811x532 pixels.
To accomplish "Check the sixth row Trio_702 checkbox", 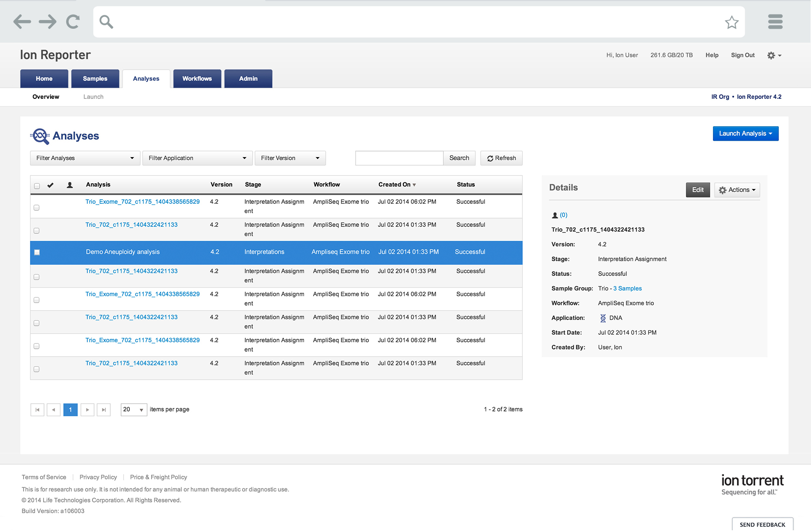I will click(x=37, y=323).
